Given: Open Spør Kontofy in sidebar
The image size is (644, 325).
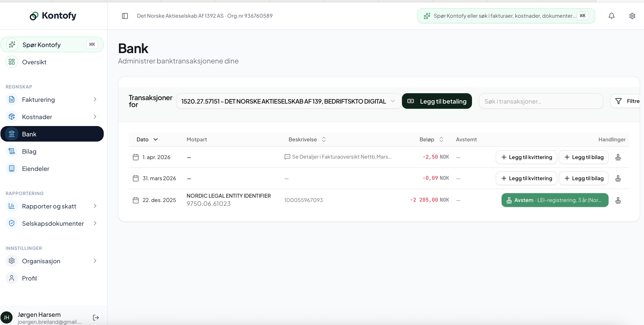Looking at the screenshot, I should (x=52, y=45).
